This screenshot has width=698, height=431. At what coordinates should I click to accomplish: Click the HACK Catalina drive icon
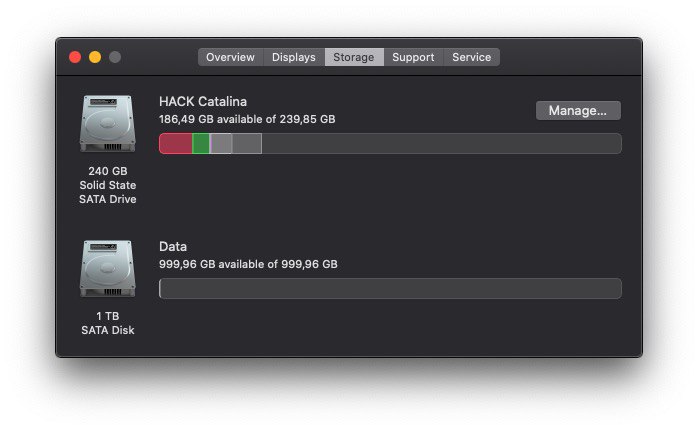pos(107,124)
